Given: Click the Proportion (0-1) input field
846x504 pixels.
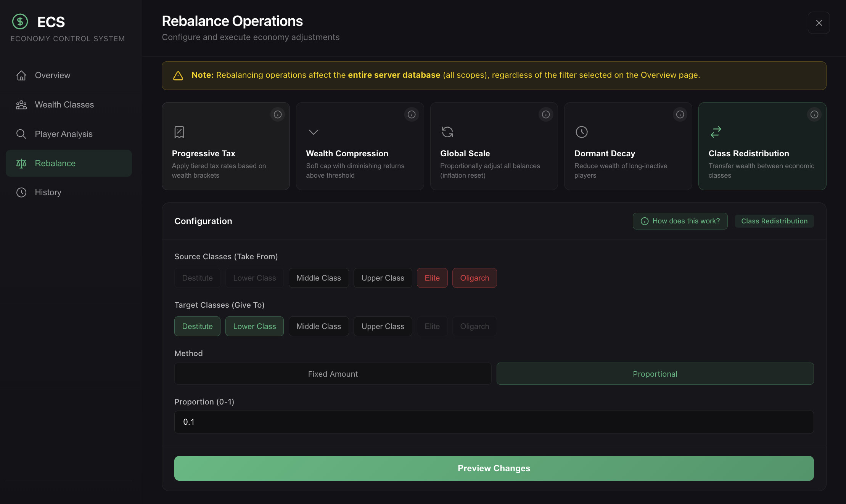Looking at the screenshot, I should 494,422.
